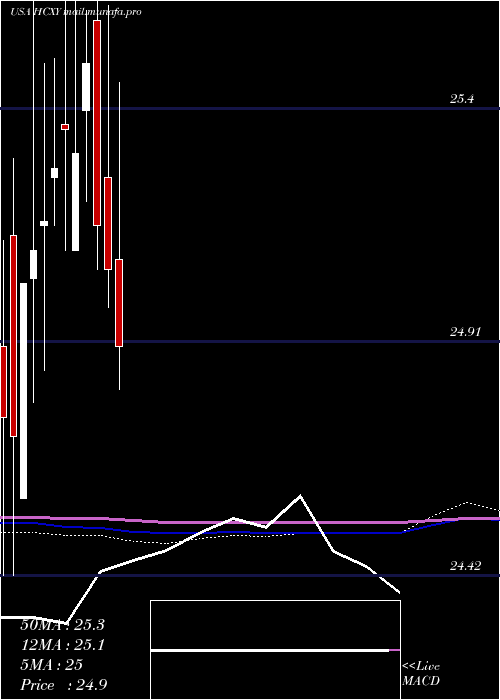The image size is (500, 700).
Task: Click the 12MA : 25.1 readout
Action: [62, 645]
